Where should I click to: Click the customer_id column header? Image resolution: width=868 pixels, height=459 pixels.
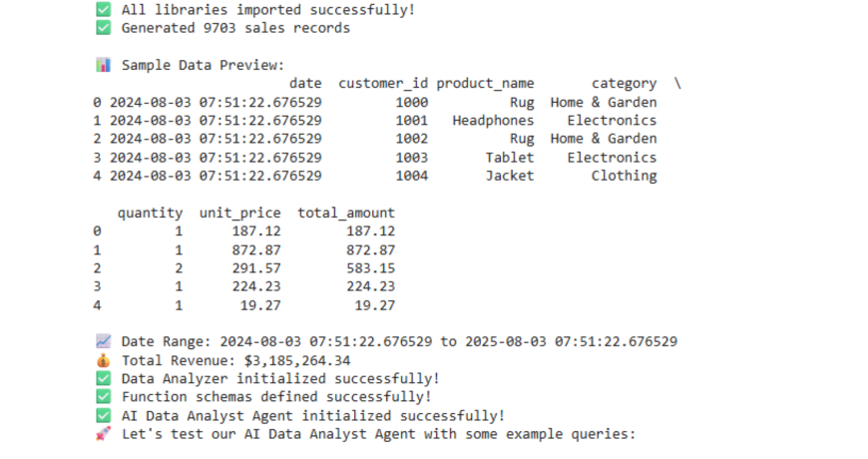click(x=383, y=84)
